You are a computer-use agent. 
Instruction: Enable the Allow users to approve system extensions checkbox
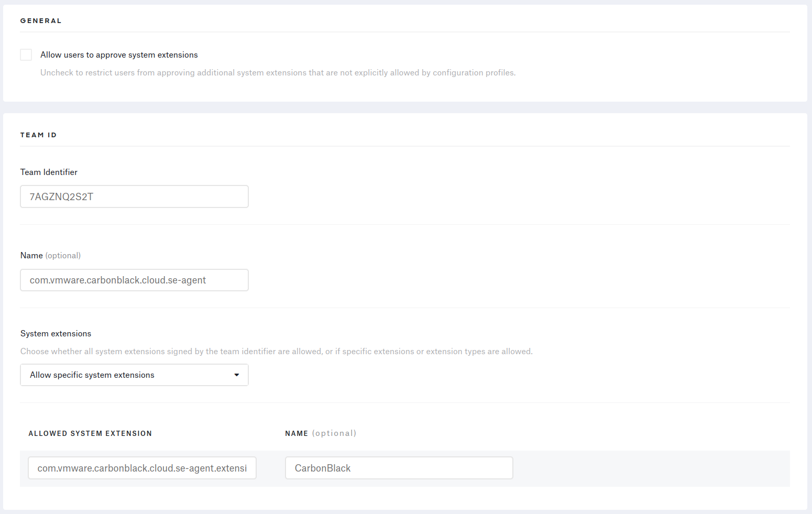point(26,55)
